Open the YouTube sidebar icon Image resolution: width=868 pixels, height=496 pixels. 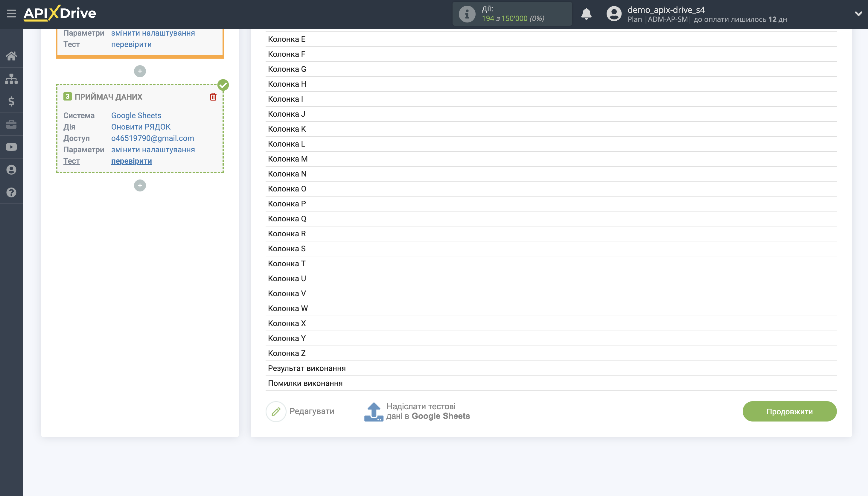[x=11, y=147]
